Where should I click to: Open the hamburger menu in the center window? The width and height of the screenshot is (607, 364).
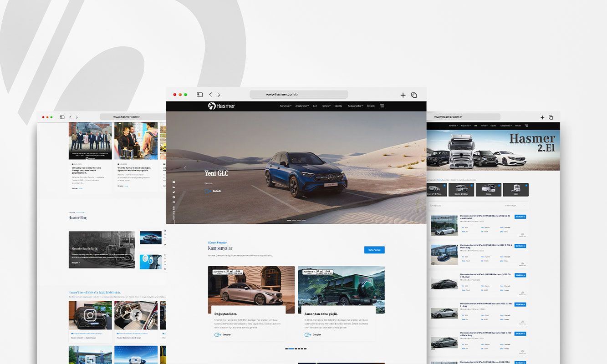[382, 106]
